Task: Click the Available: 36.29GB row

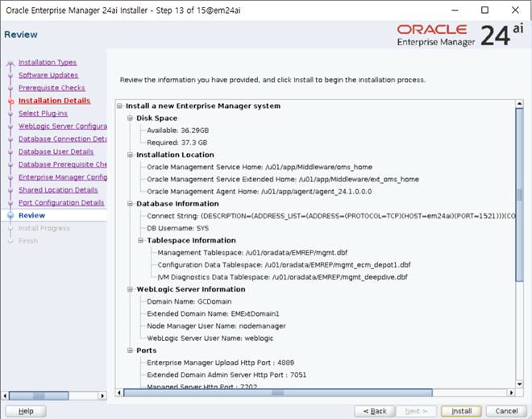Action: tap(178, 131)
